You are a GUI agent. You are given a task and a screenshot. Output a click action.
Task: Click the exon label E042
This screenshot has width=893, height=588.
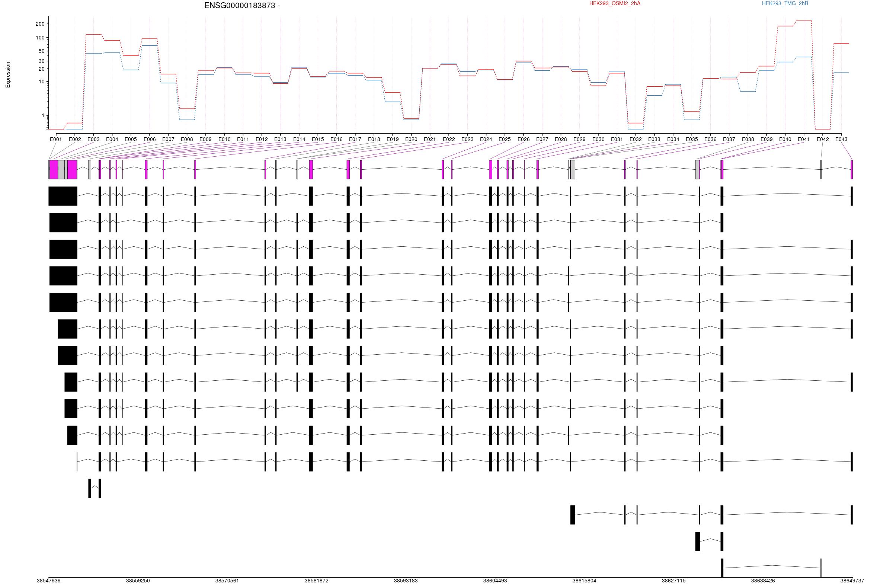823,139
